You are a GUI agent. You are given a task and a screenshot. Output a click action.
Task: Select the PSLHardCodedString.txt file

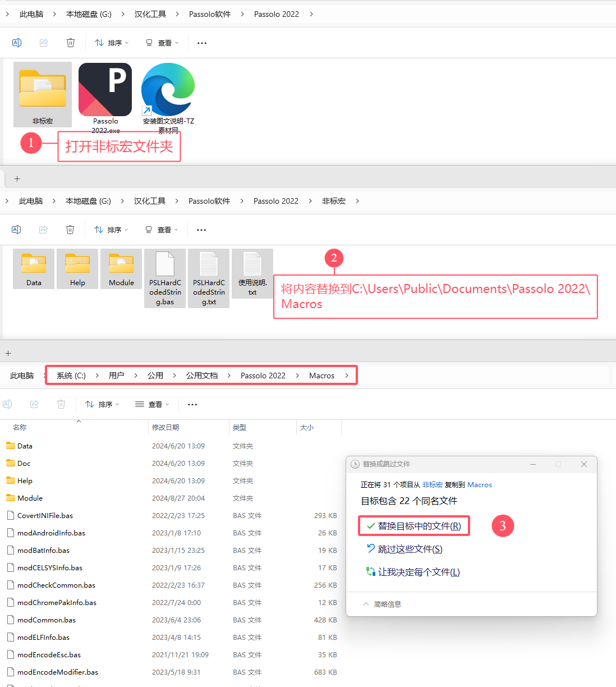(x=209, y=278)
